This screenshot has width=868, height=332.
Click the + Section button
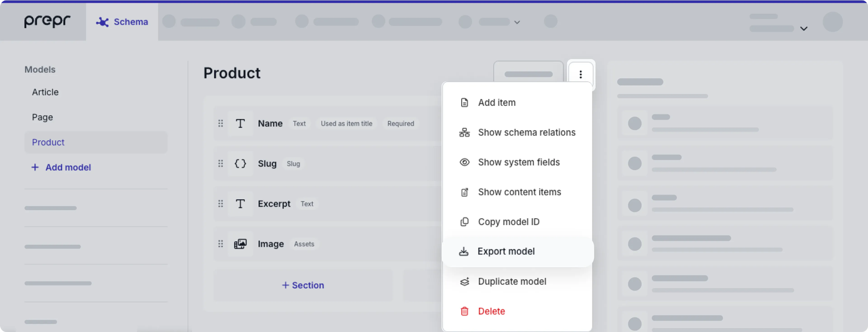(303, 285)
